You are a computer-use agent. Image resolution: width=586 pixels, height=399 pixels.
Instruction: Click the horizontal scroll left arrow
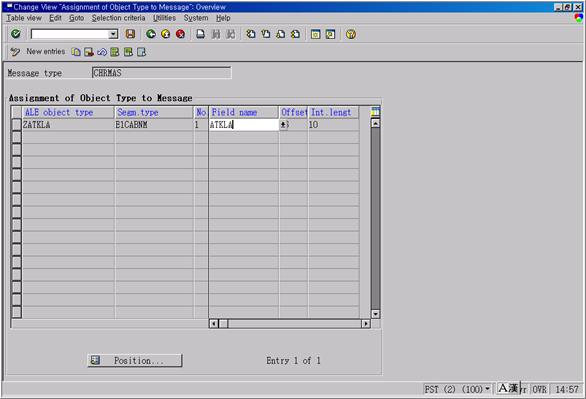[213, 324]
